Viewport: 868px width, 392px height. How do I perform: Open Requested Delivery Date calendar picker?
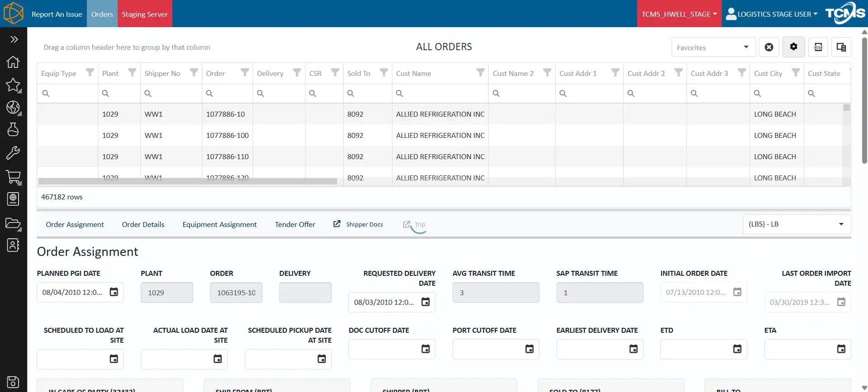(425, 302)
